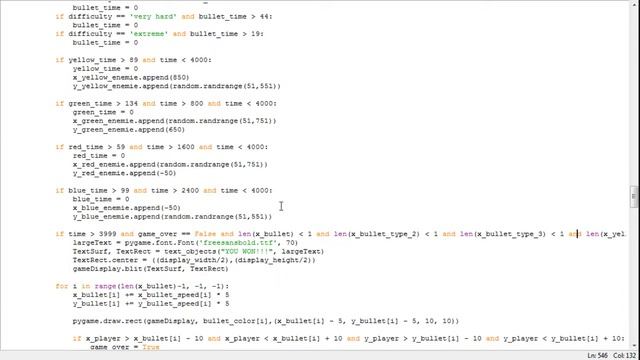Click the 'extreme' string in code
The image size is (640, 360).
149,34
